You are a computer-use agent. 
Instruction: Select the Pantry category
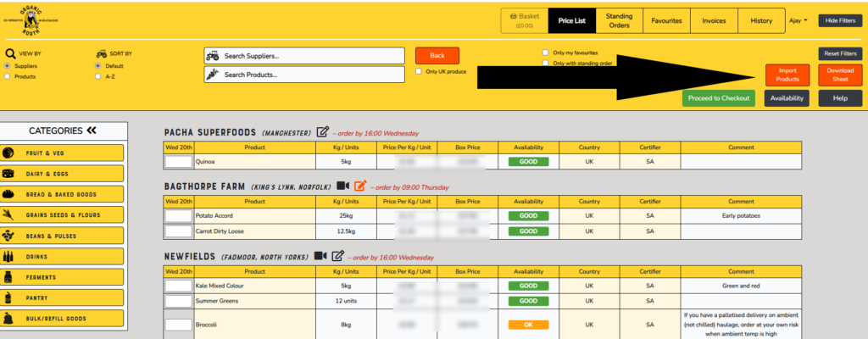coord(62,298)
